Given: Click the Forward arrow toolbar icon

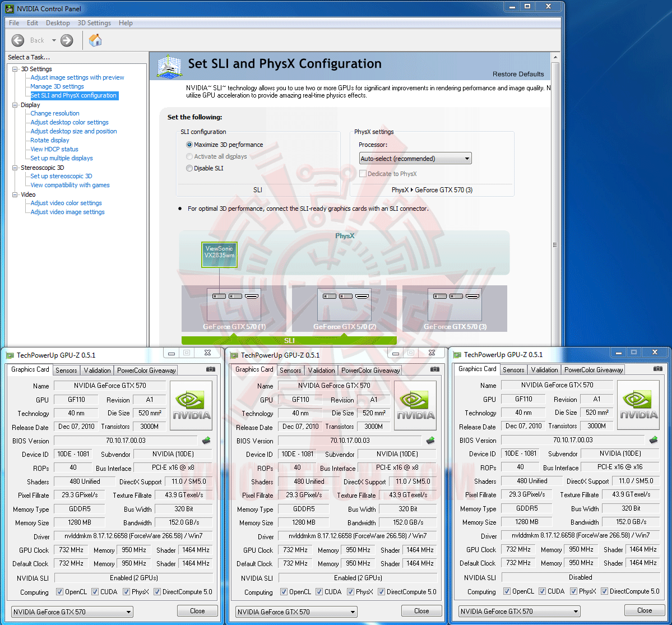Looking at the screenshot, I should point(67,40).
